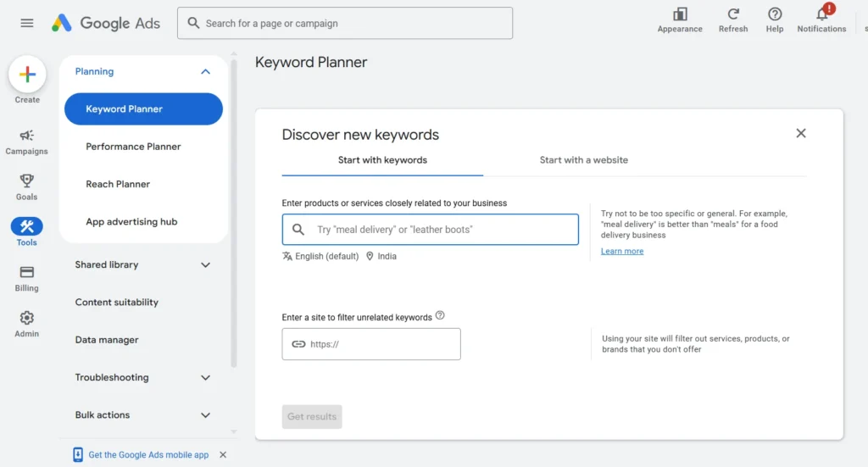Click the Search for a page or campaign box
Screen dimensions: 868x467
pyautogui.click(x=345, y=23)
